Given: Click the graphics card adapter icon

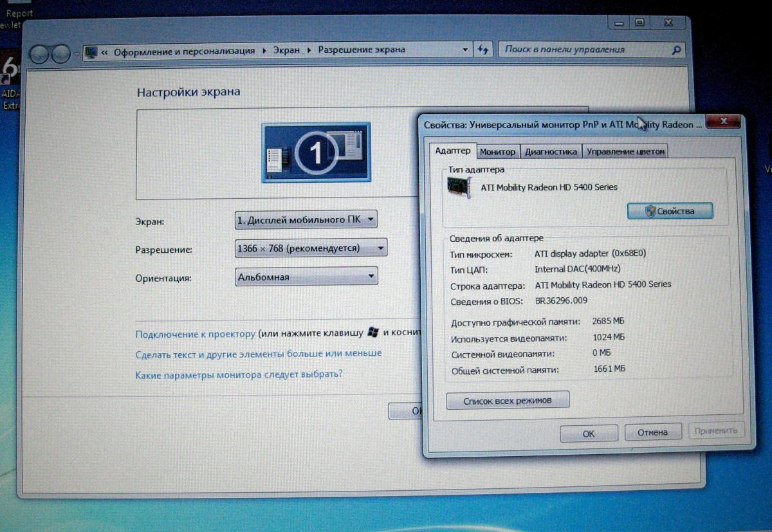Looking at the screenshot, I should click(x=459, y=187).
